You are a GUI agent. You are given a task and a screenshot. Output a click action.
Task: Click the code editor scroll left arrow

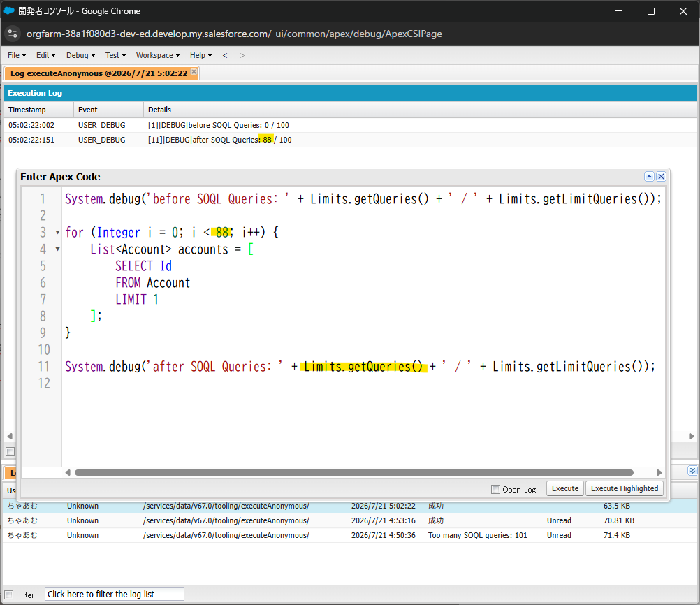[x=68, y=472]
